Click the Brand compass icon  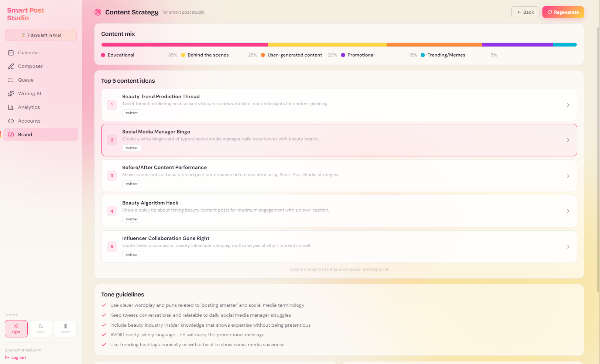click(x=11, y=135)
